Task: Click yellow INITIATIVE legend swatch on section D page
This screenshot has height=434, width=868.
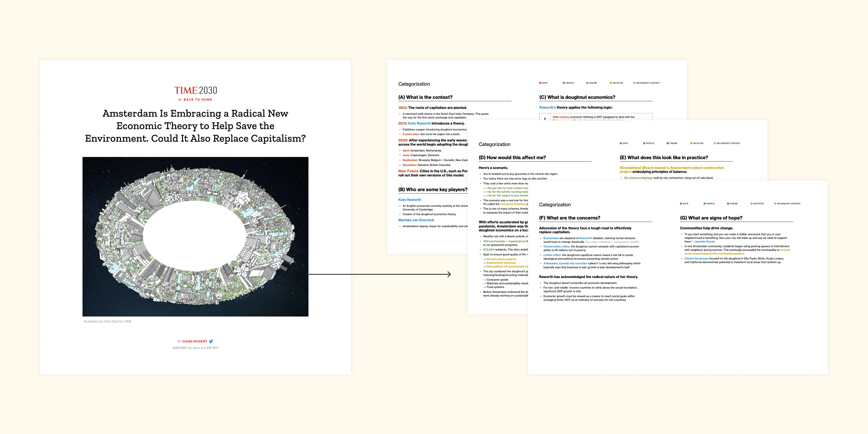Action: [x=691, y=143]
